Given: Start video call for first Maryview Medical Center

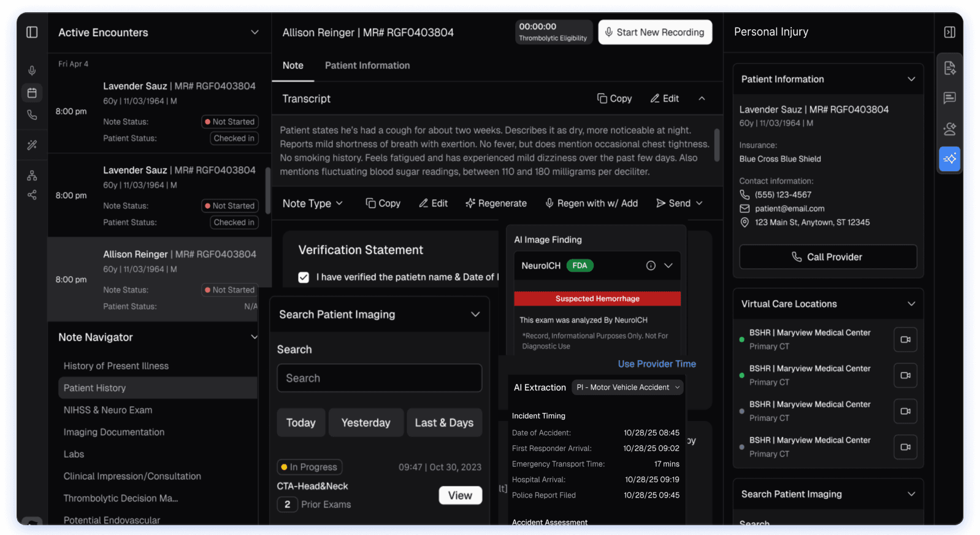Looking at the screenshot, I should tap(905, 339).
